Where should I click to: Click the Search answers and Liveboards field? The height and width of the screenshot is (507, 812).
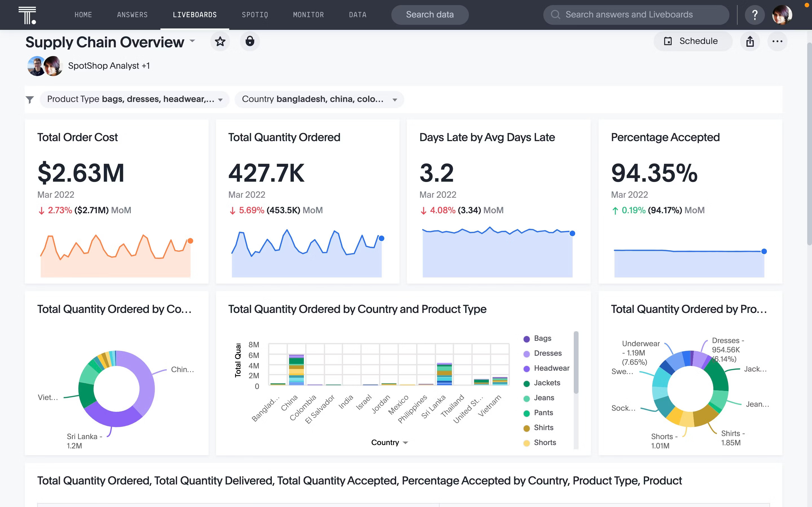pos(637,15)
